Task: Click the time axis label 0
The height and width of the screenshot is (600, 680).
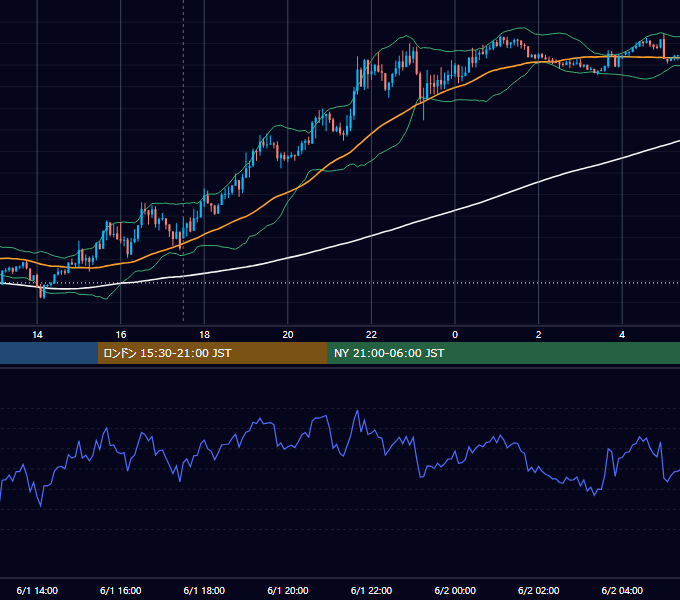Action: pos(455,335)
